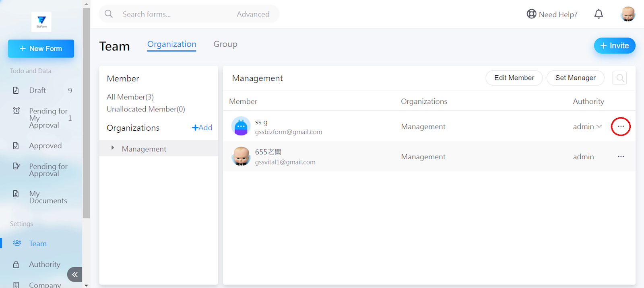Switch to the Group tab
Viewport: 644px width, 288px height.
click(x=225, y=44)
